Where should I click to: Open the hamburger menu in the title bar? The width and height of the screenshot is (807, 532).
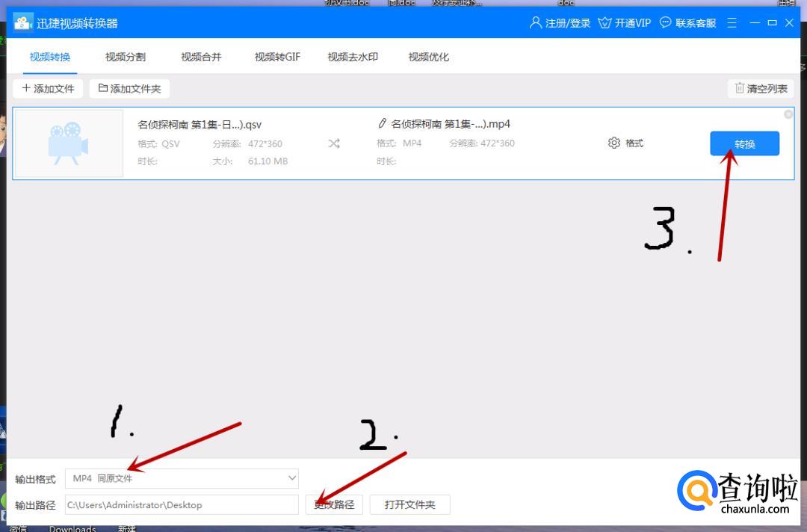732,23
